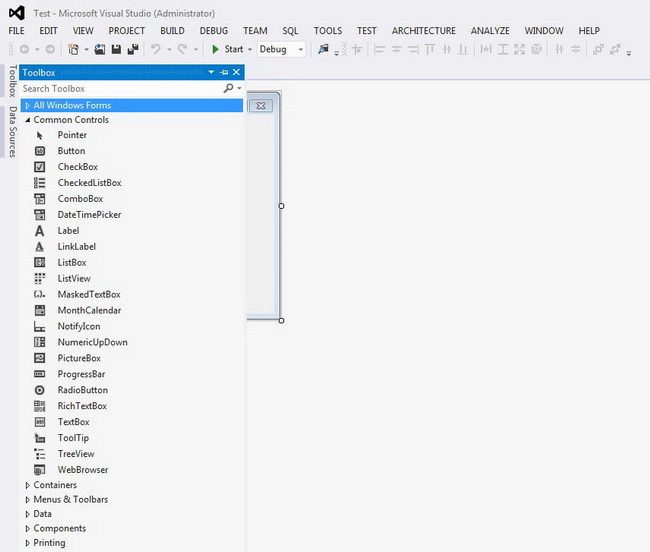The width and height of the screenshot is (650, 552).
Task: Choose the TreeView control in Toolbox
Action: point(76,454)
